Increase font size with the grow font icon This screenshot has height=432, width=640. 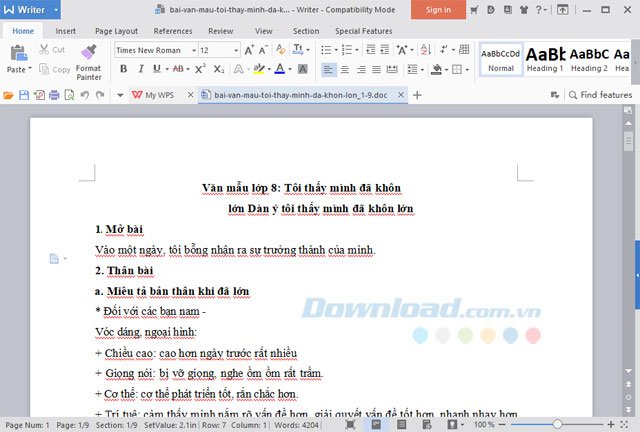249,50
